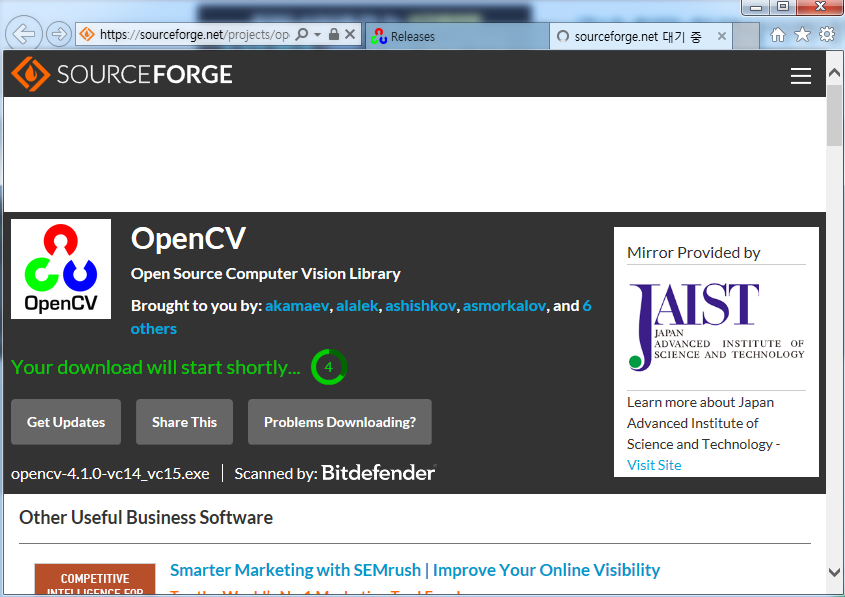Go back with the browser back arrow
Viewport: 845px width, 597px height.
pyautogui.click(x=24, y=34)
